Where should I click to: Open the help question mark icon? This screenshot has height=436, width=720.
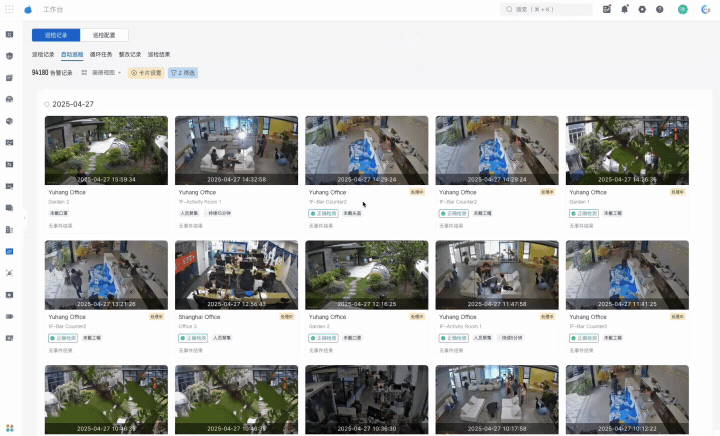[x=659, y=9]
